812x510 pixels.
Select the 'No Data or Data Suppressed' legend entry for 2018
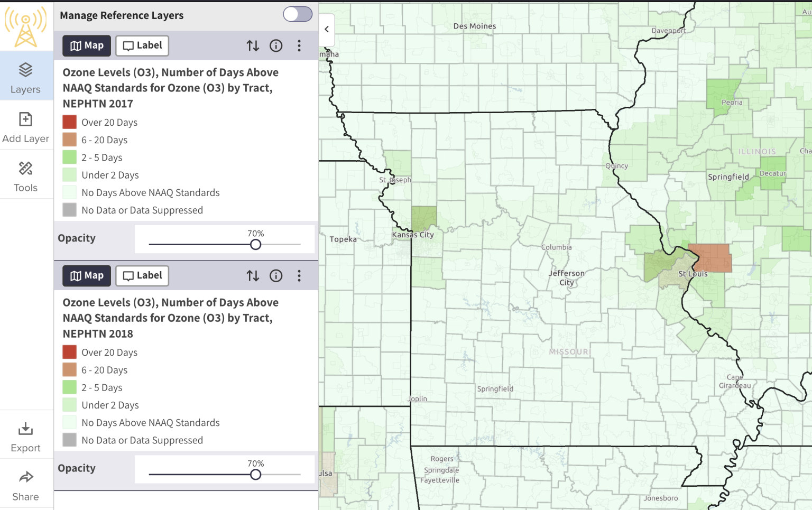pyautogui.click(x=142, y=440)
